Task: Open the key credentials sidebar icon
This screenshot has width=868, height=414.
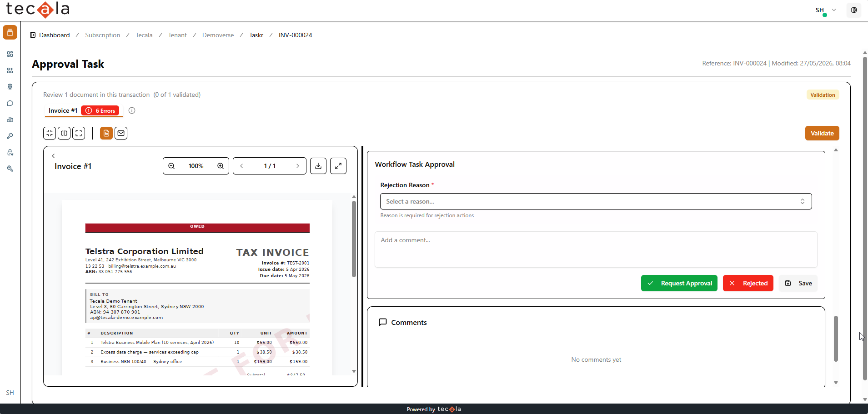Action: tap(10, 136)
